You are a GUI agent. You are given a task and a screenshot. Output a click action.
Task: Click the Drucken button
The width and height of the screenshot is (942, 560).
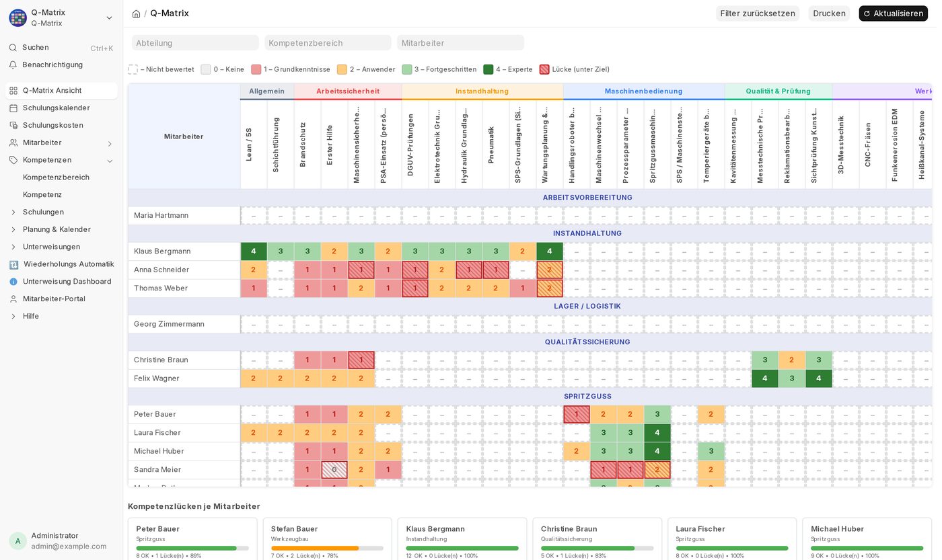coord(829,13)
